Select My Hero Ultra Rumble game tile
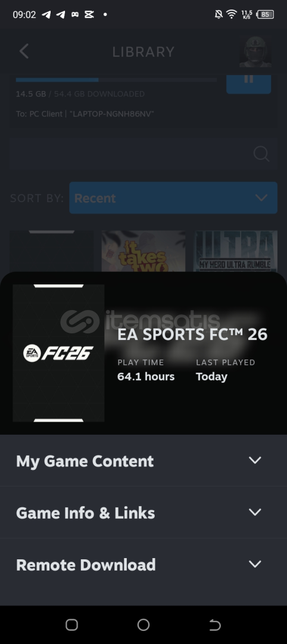287x644 pixels. pos(235,252)
